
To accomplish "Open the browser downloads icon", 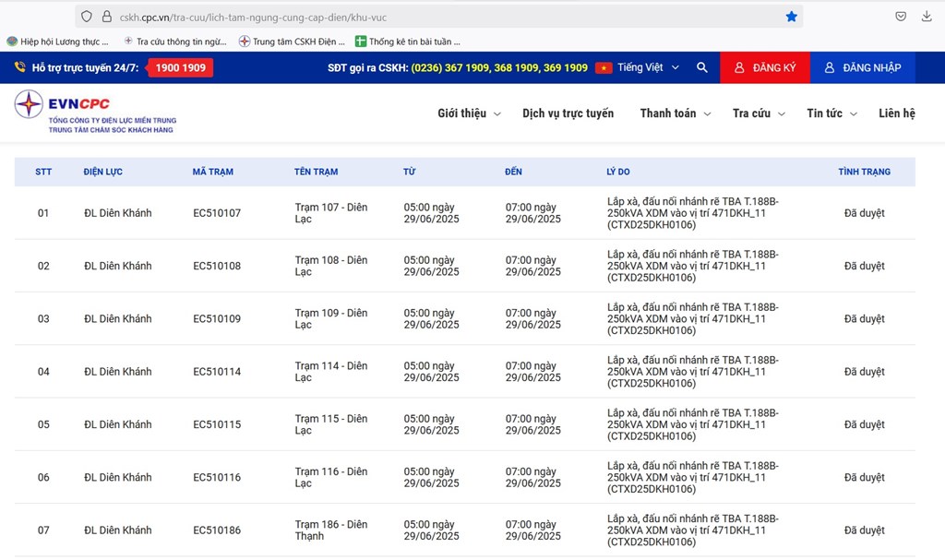I will tap(927, 17).
